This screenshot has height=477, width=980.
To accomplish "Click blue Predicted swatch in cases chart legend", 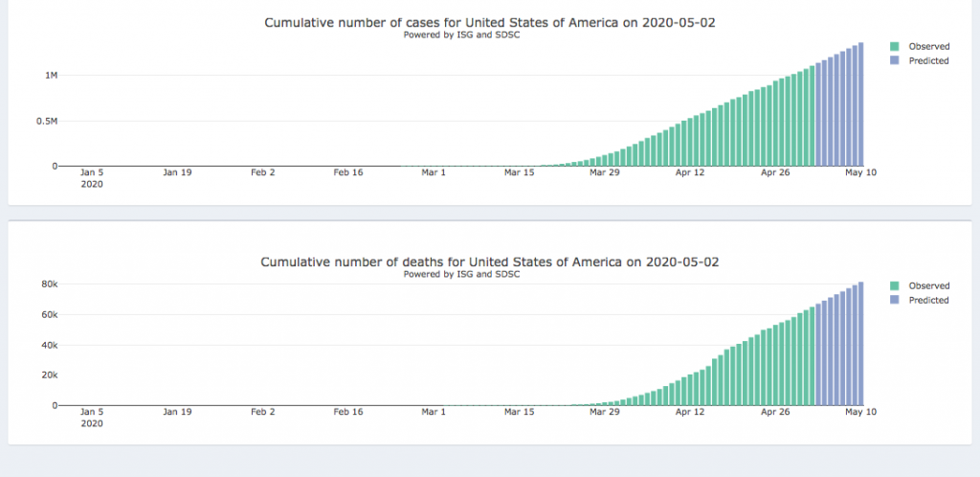I will (895, 60).
